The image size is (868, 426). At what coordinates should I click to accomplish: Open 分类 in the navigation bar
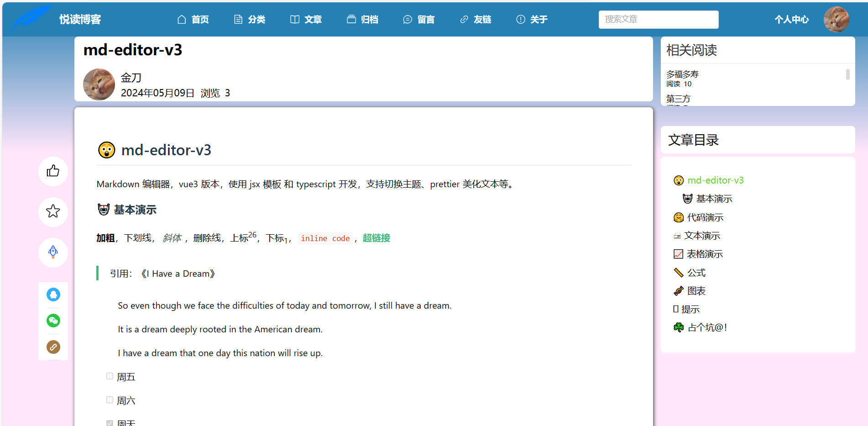pyautogui.click(x=257, y=19)
